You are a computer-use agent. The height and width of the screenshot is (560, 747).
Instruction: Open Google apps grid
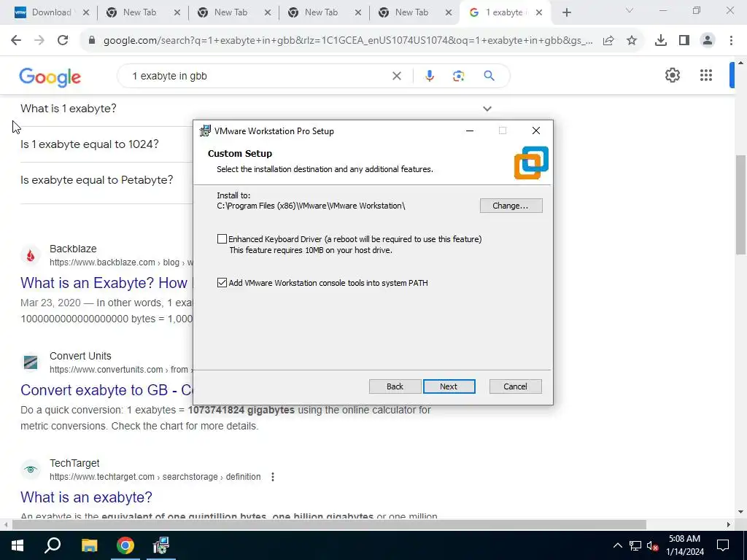(706, 75)
